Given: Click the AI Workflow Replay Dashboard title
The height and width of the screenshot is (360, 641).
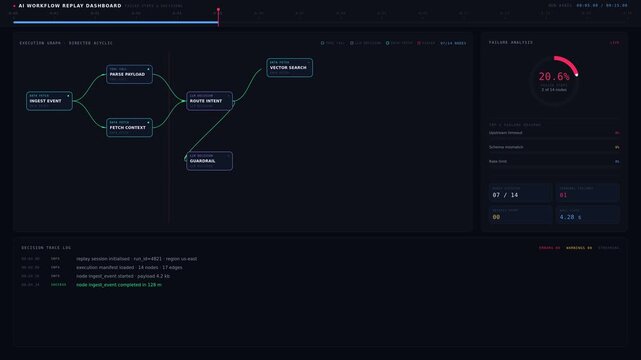Looking at the screenshot, I should pos(70,6).
